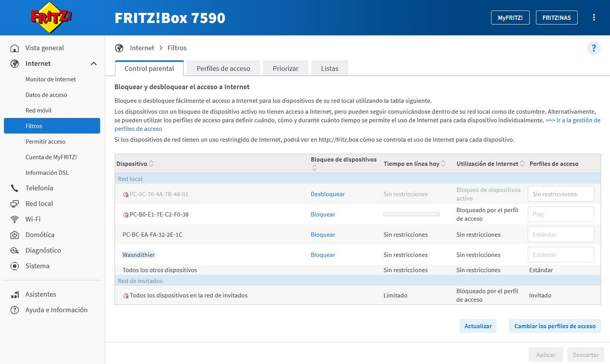The height and width of the screenshot is (364, 610).
Task: Open the help question mark icon
Action: pyautogui.click(x=594, y=48)
